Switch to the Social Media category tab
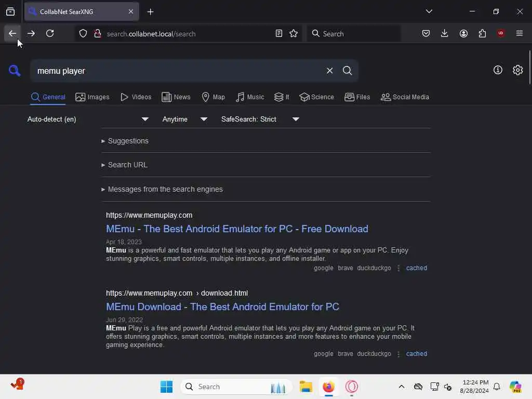Viewport: 532px width, 399px height. tap(405, 97)
